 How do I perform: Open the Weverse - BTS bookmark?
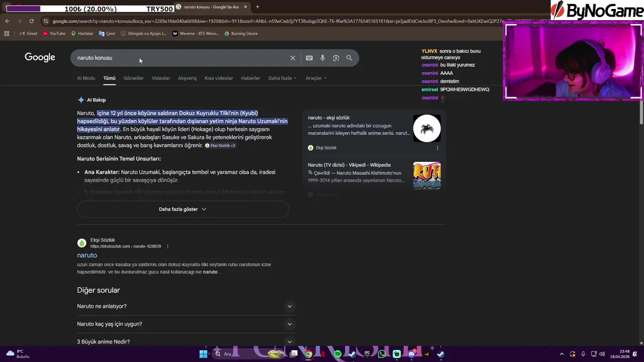pos(195,33)
